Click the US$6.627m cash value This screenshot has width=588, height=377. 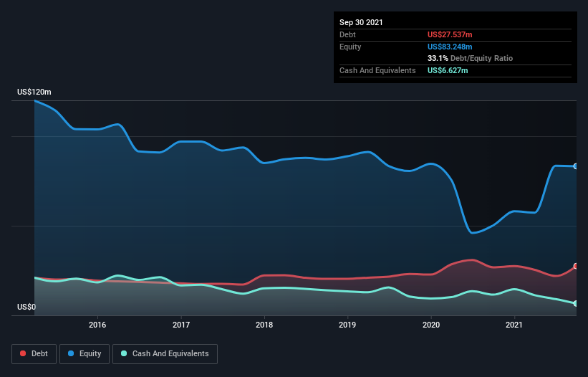pyautogui.click(x=448, y=70)
